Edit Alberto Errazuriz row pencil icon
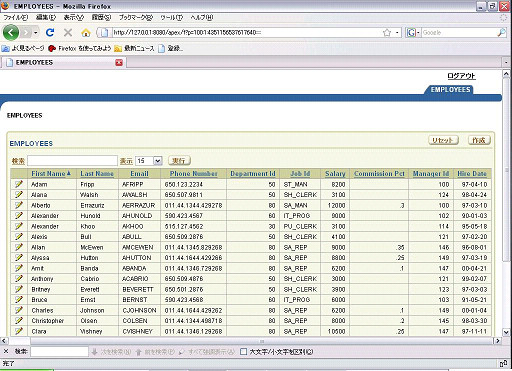This screenshot has height=371, width=512. tap(19, 205)
